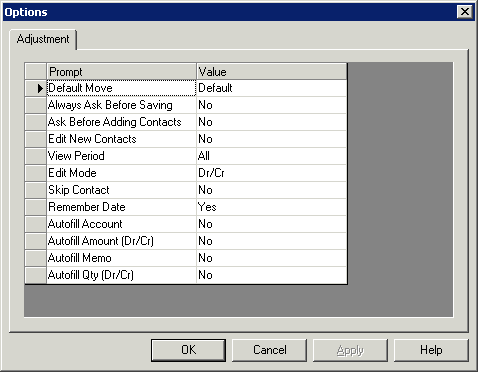Close the Options dialog window
Screen dimensions: 478x372
click(x=465, y=12)
